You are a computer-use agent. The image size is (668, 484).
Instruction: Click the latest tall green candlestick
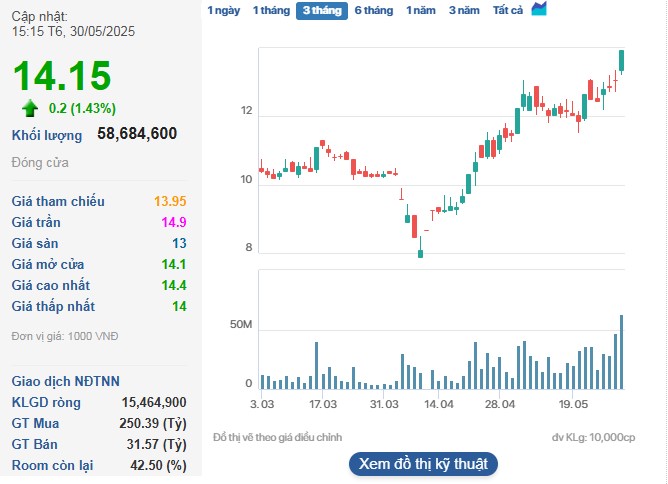pos(622,61)
